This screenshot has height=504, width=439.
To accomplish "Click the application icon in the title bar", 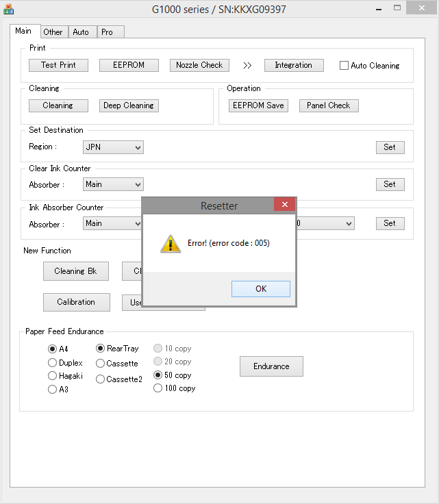I will (x=8, y=9).
